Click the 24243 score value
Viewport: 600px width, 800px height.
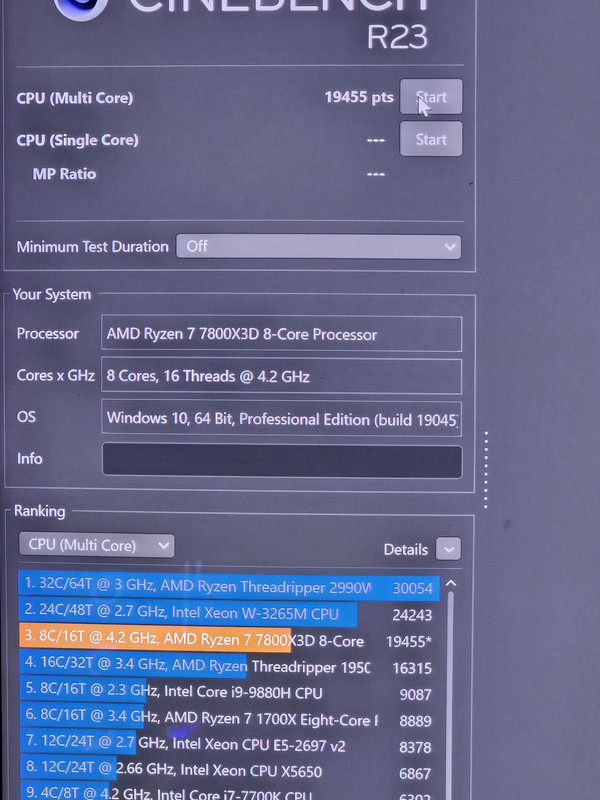412,615
